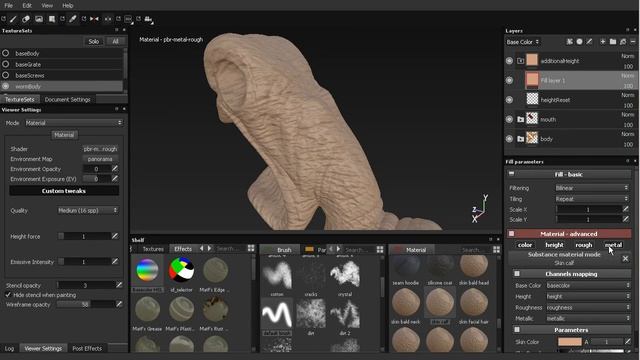
Task: Switch to Document Settings tab
Action: coord(67,99)
